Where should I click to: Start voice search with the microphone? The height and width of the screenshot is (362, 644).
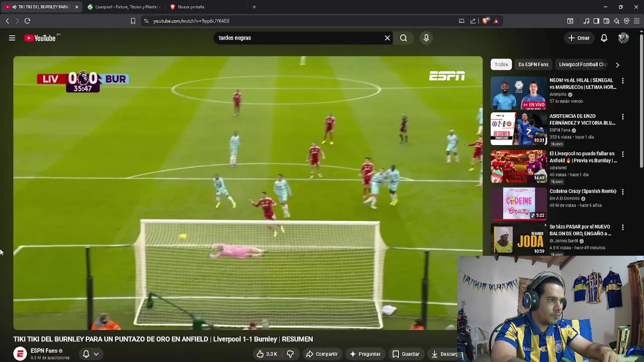click(426, 38)
